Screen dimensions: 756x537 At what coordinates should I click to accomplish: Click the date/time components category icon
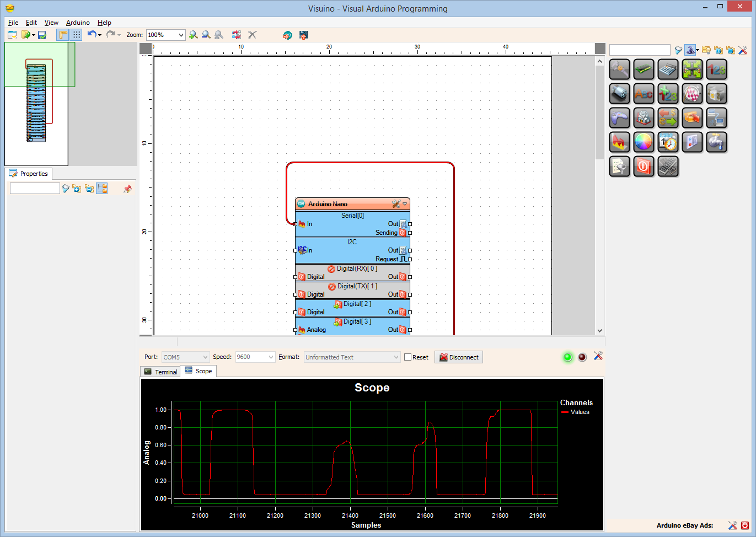(x=668, y=142)
